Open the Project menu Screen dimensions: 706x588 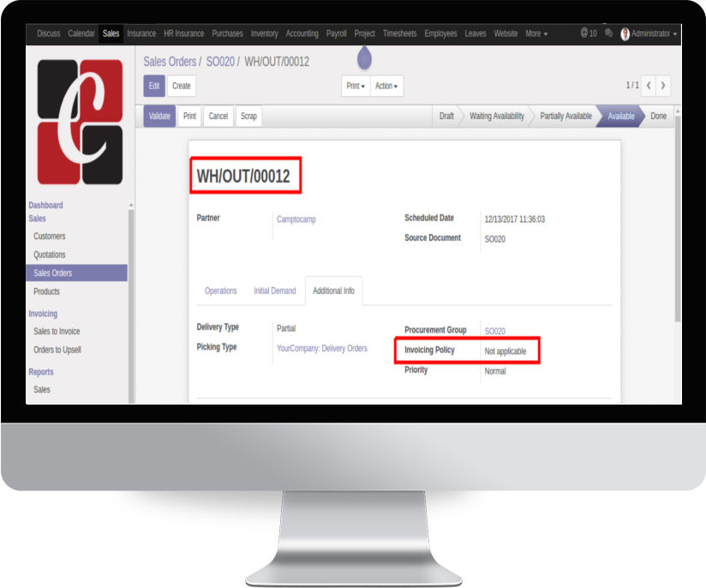click(x=365, y=33)
